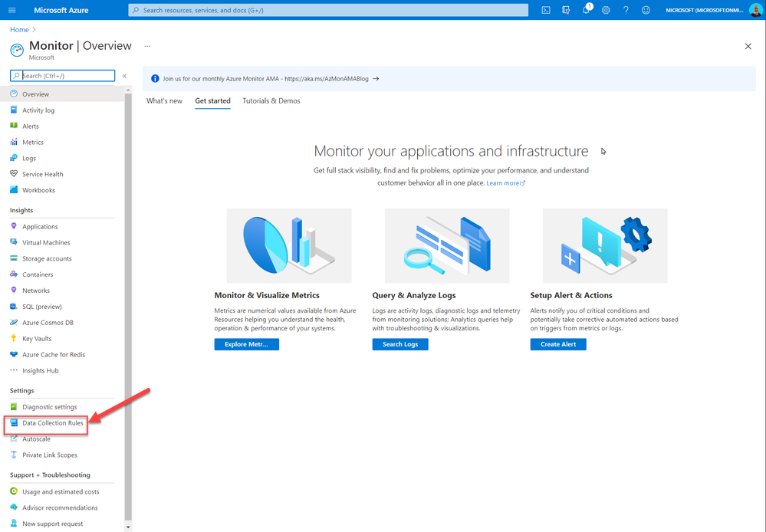Click the Diagnostic settings icon
This screenshot has height=532, width=766.
[14, 406]
